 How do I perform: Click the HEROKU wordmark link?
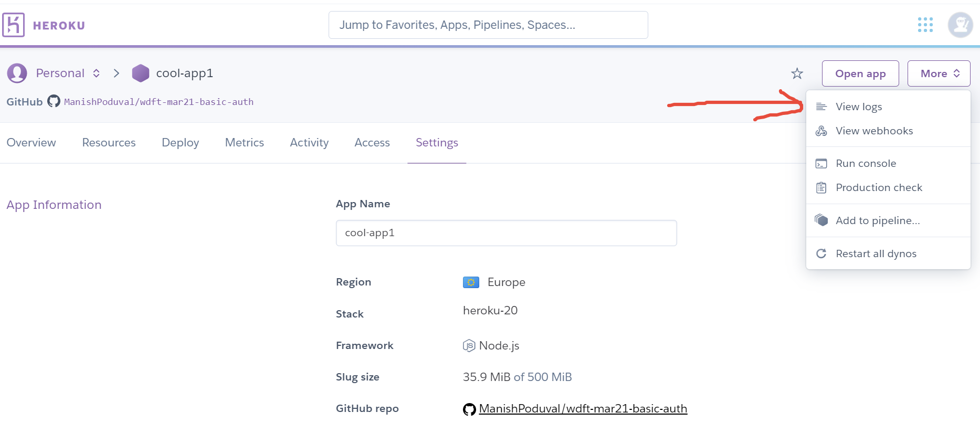click(59, 25)
